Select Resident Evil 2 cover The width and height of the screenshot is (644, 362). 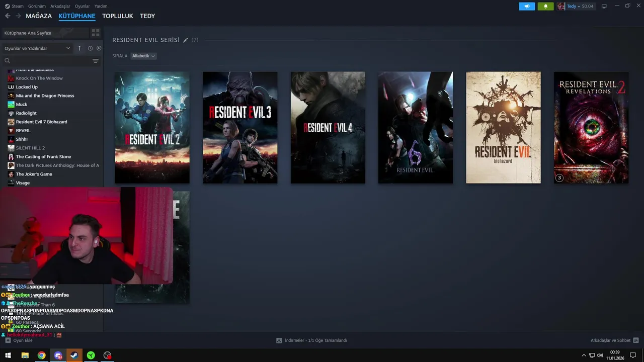152,128
